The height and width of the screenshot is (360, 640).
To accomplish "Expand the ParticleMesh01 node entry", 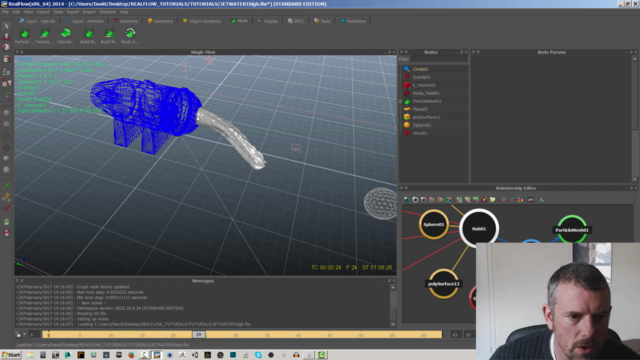I will [401, 101].
